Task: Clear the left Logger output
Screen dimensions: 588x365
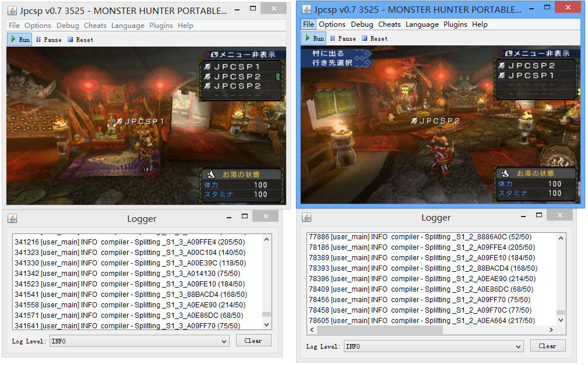Action: pos(253,341)
